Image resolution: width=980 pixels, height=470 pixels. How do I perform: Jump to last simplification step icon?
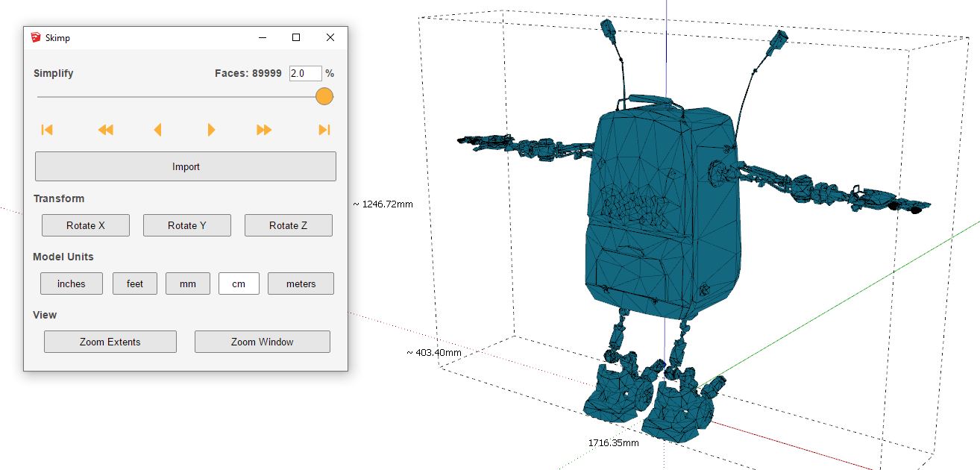324,130
